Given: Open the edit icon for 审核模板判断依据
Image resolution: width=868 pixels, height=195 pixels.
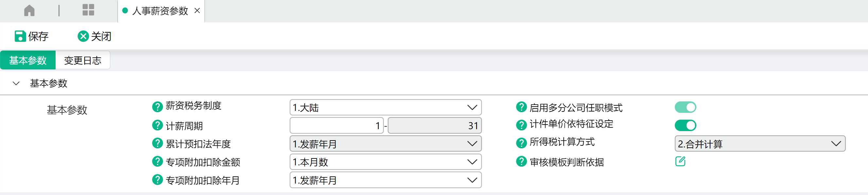Looking at the screenshot, I should coord(680,161).
